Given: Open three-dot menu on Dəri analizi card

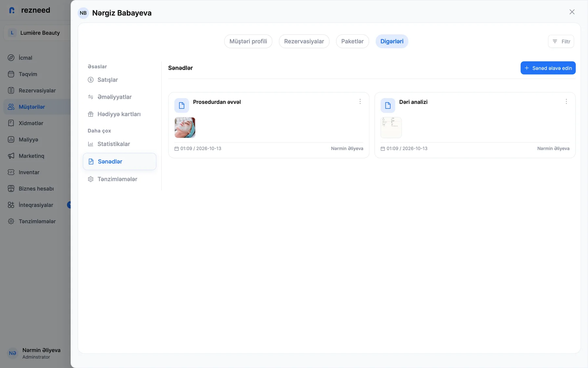Looking at the screenshot, I should click(566, 102).
